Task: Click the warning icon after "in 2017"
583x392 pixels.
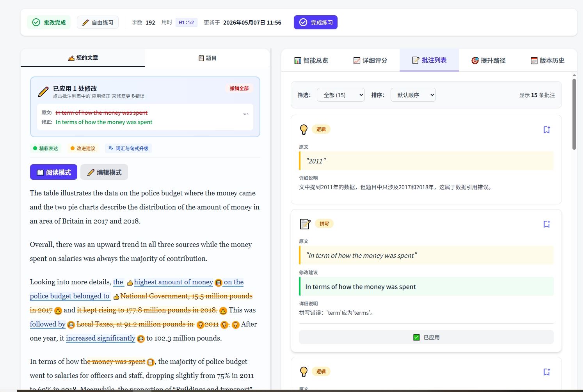Action: click(x=58, y=310)
